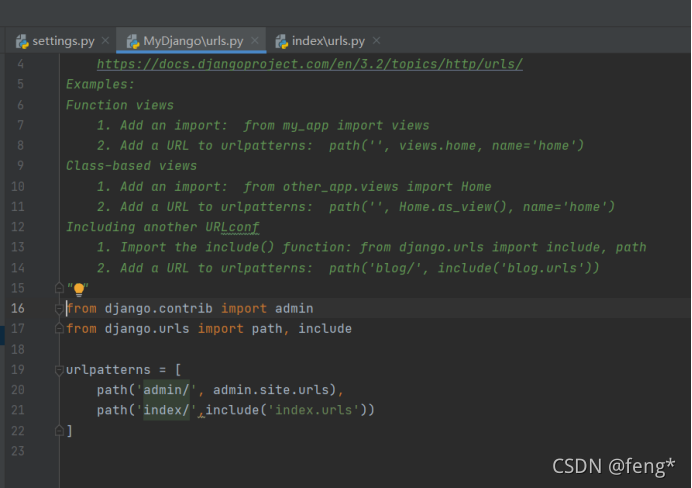Click gutter line number 20
The height and width of the screenshot is (488, 692).
click(x=19, y=390)
